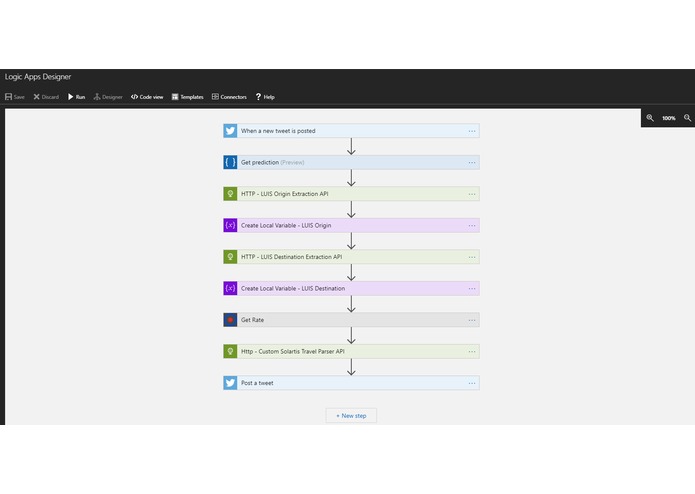Open Templates from the toolbar

(187, 97)
